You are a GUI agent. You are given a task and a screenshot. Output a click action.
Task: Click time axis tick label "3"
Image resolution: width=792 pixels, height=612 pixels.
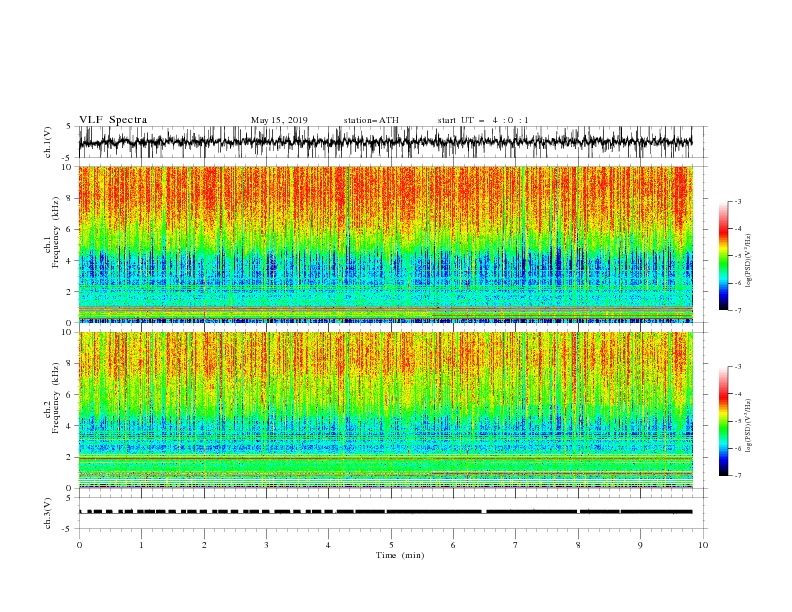coord(266,545)
